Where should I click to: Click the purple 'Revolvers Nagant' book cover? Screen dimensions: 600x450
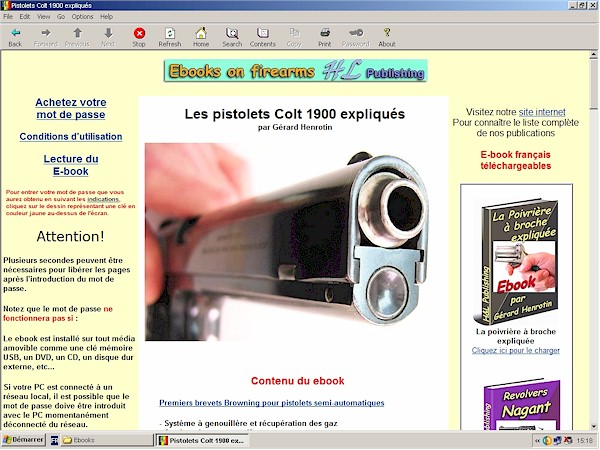[x=521, y=404]
